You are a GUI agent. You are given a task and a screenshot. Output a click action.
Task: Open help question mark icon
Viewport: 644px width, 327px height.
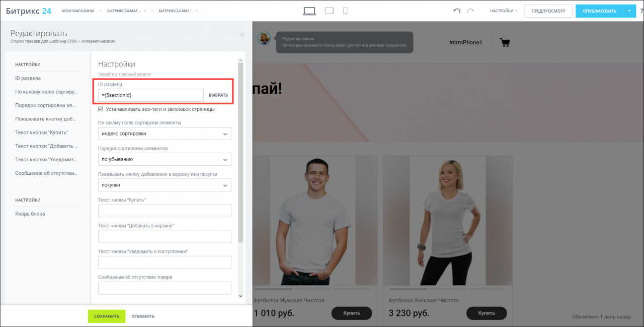tap(641, 11)
